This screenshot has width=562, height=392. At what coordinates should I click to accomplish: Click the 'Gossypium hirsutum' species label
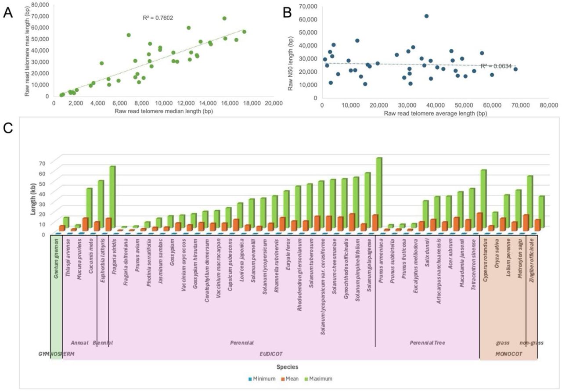coord(196,264)
